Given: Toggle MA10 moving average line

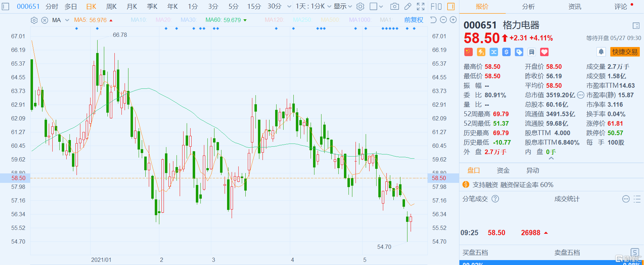Looking at the screenshot, I should [139, 20].
